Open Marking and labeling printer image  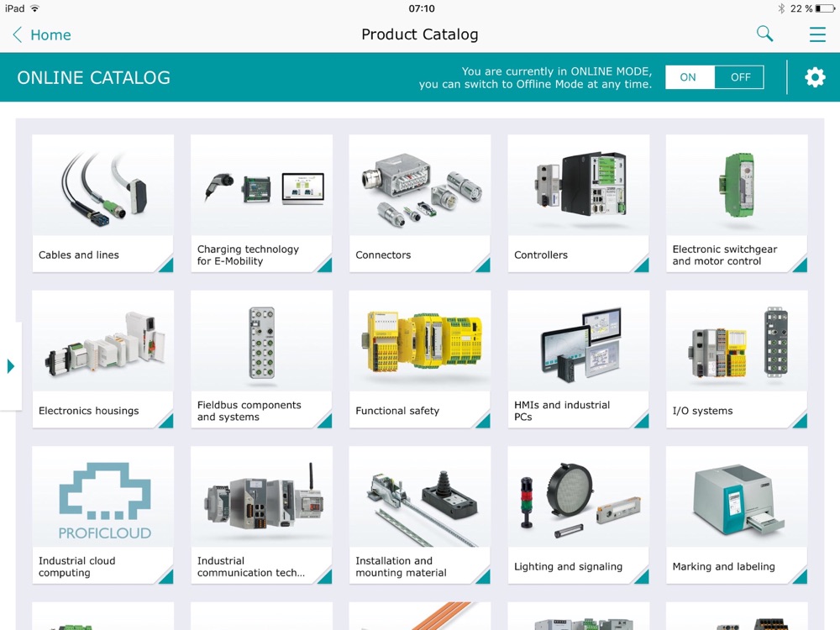tap(737, 496)
